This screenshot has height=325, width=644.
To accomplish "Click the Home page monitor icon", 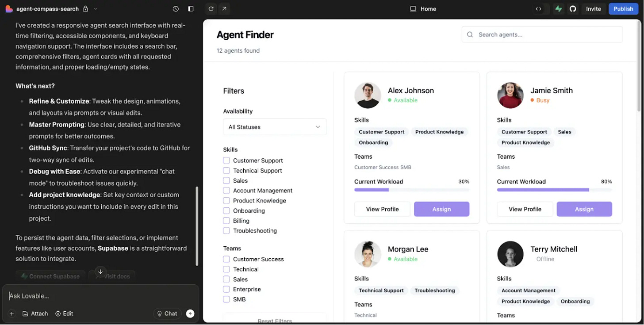I will [413, 9].
